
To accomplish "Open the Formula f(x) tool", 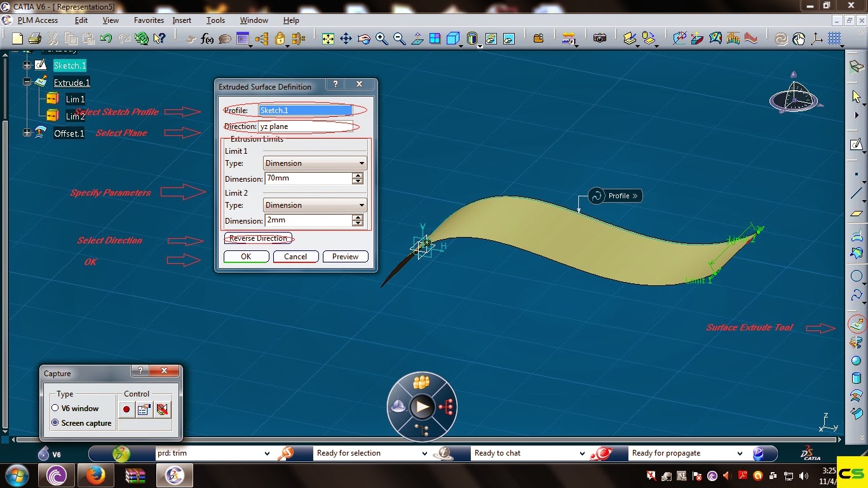I will tap(207, 39).
